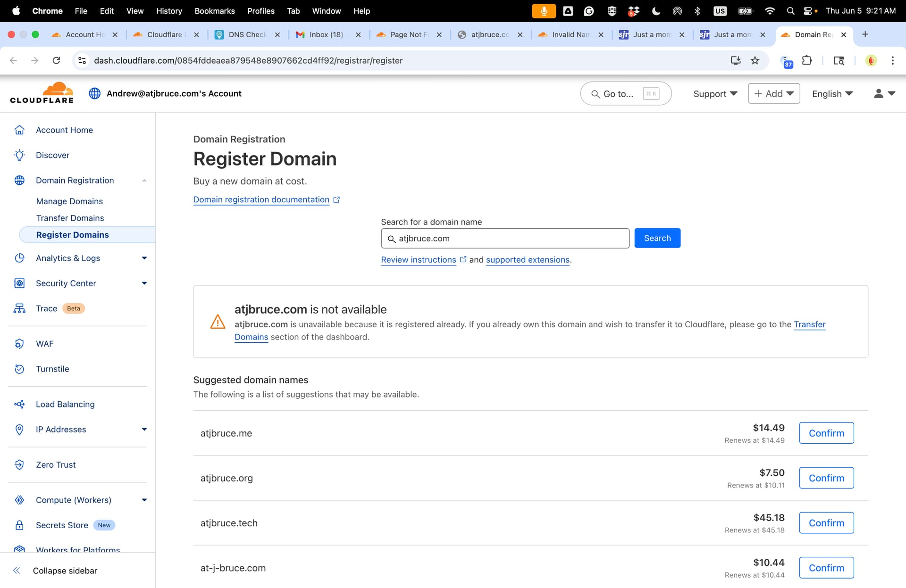This screenshot has height=588, width=906.
Task: Bookmark this page with the star icon
Action: pyautogui.click(x=755, y=60)
